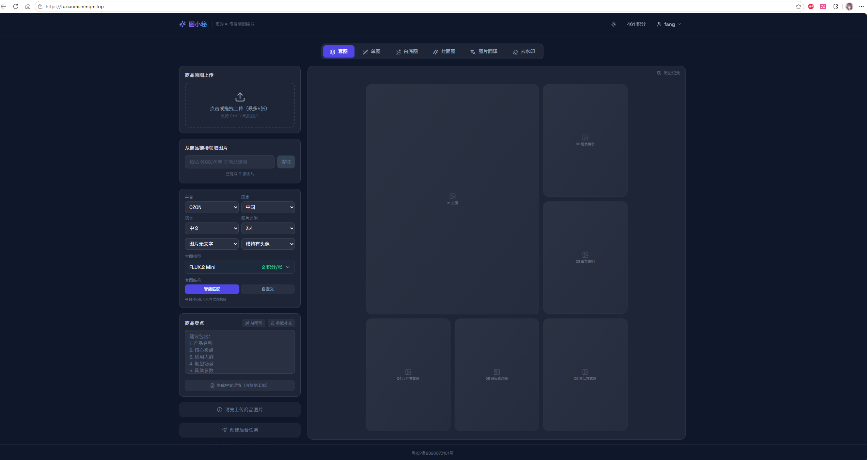Expand the fang user account menu
Screen dimensions: 868x460
pos(669,24)
